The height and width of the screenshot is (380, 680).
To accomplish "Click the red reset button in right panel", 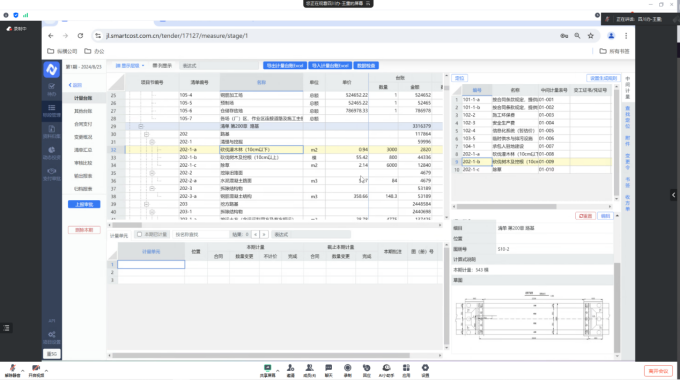I will (585, 216).
